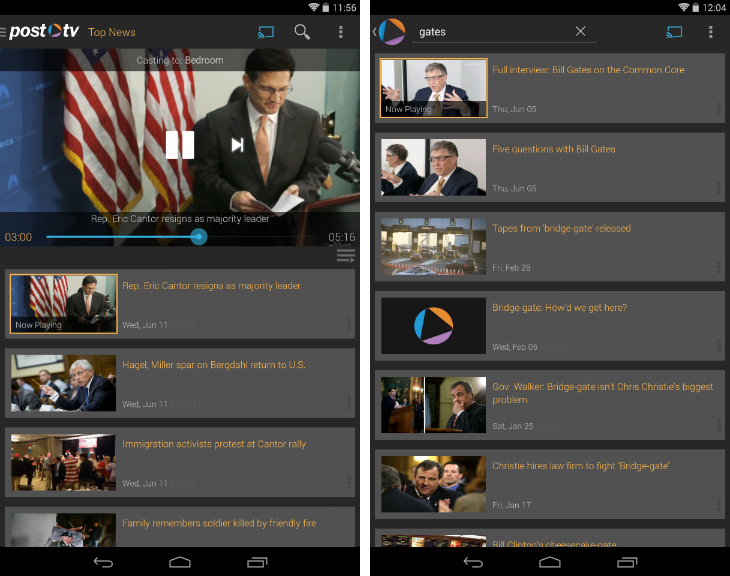Image resolution: width=730 pixels, height=576 pixels.
Task: Open 'Christie hires law firm' result
Action: 580,466
